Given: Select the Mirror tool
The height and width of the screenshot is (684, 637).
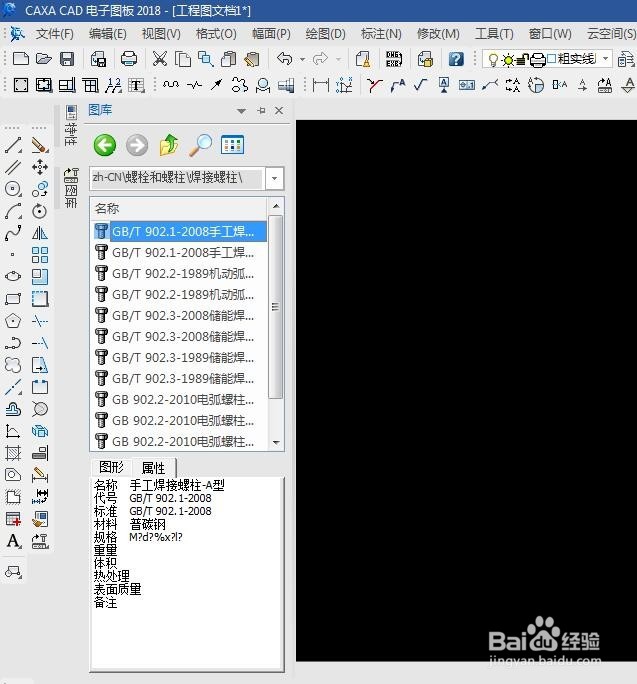Looking at the screenshot, I should pos(40,233).
